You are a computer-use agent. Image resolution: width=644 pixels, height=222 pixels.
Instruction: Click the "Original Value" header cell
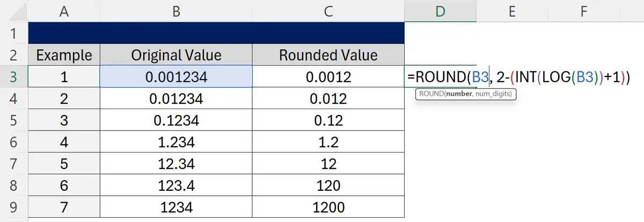pyautogui.click(x=176, y=55)
